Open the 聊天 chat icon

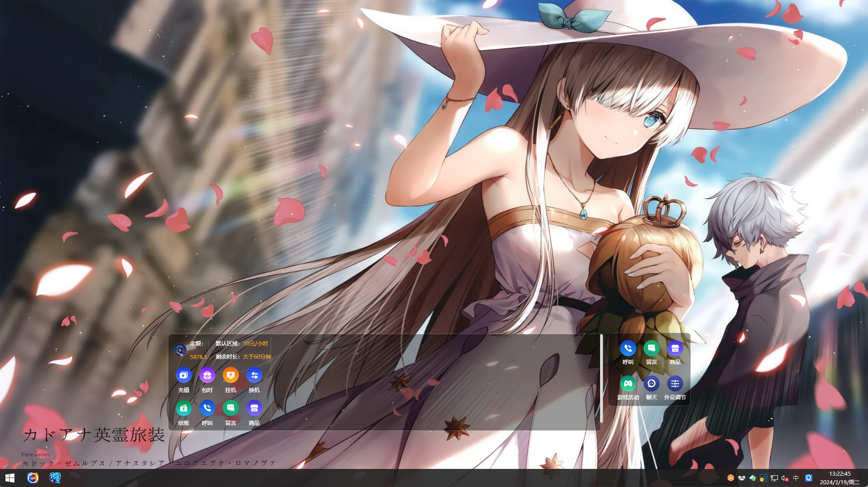(651, 384)
